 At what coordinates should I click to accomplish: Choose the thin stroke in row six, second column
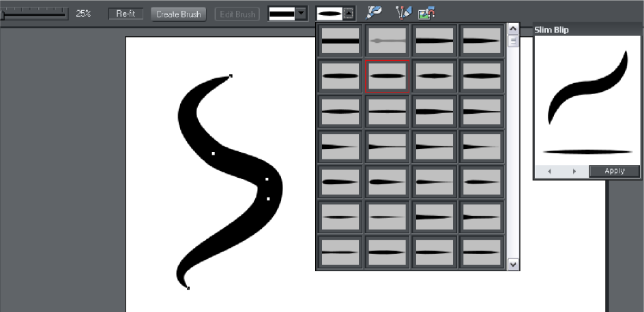[x=387, y=217]
